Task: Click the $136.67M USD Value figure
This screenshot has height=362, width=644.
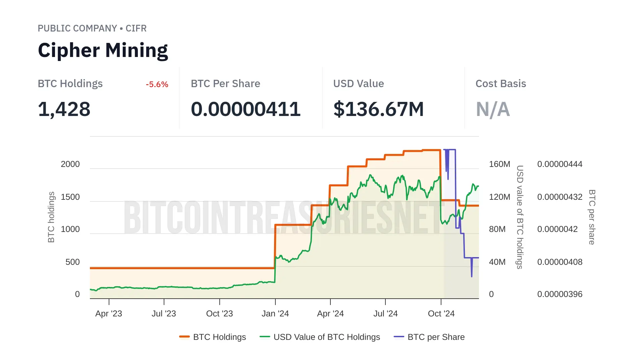Action: point(378,109)
